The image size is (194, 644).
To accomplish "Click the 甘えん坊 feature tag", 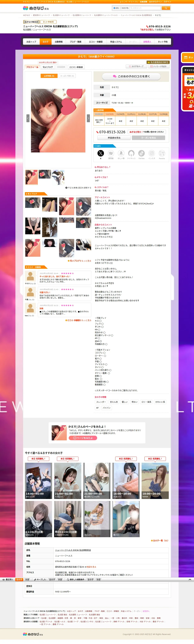I will pos(114,402).
